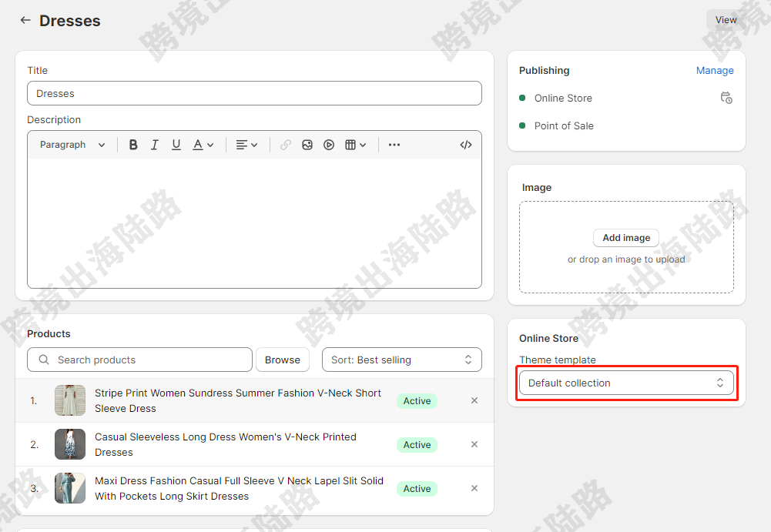Image resolution: width=771 pixels, height=532 pixels.
Task: Expand the text alignment options
Action: pyautogui.click(x=246, y=145)
